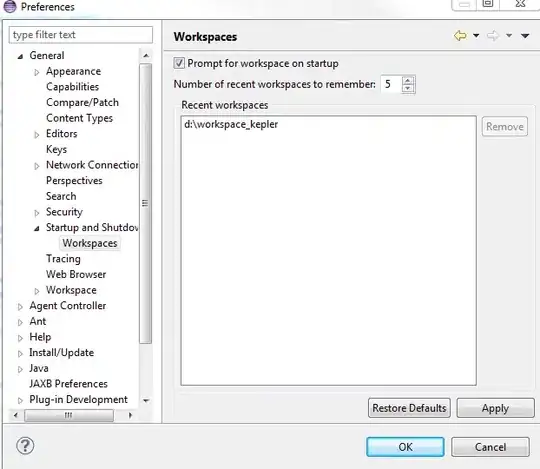Open JAXB Preferences page

69,384
